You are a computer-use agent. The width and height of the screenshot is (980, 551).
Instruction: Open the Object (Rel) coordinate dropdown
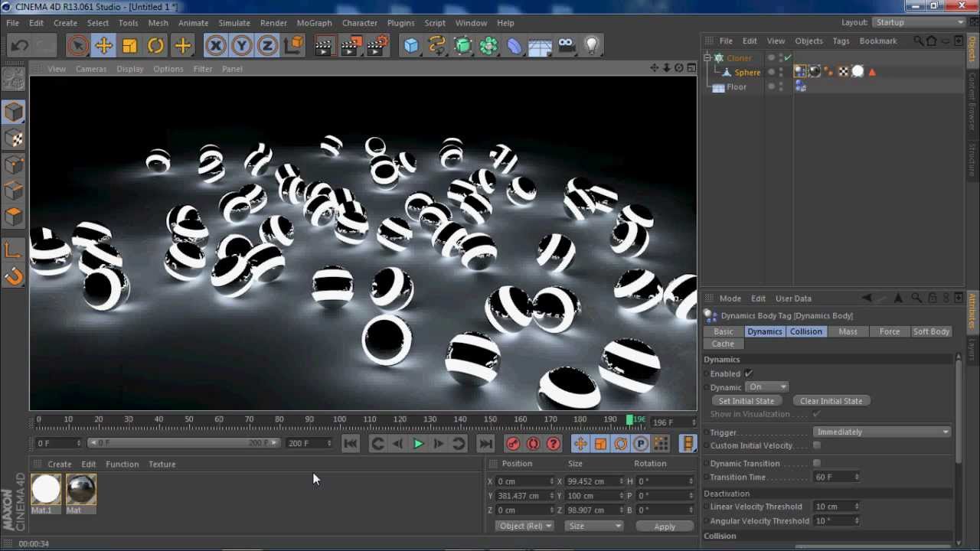click(x=524, y=526)
